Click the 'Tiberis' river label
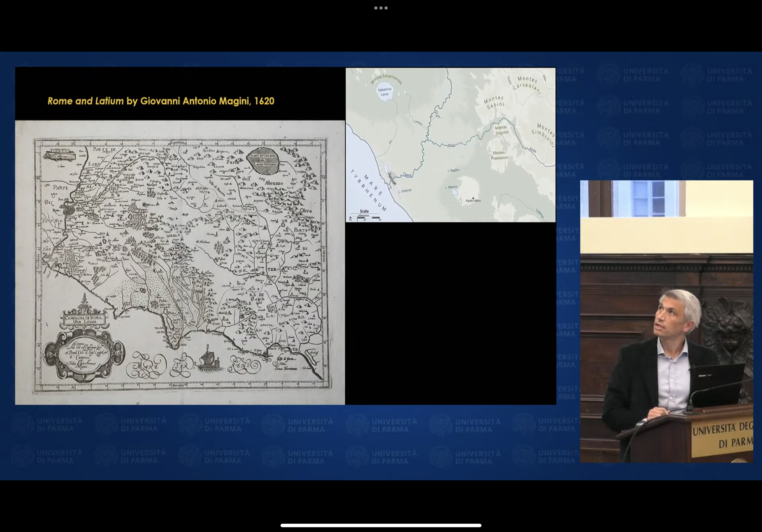The height and width of the screenshot is (532, 762). pos(407,175)
